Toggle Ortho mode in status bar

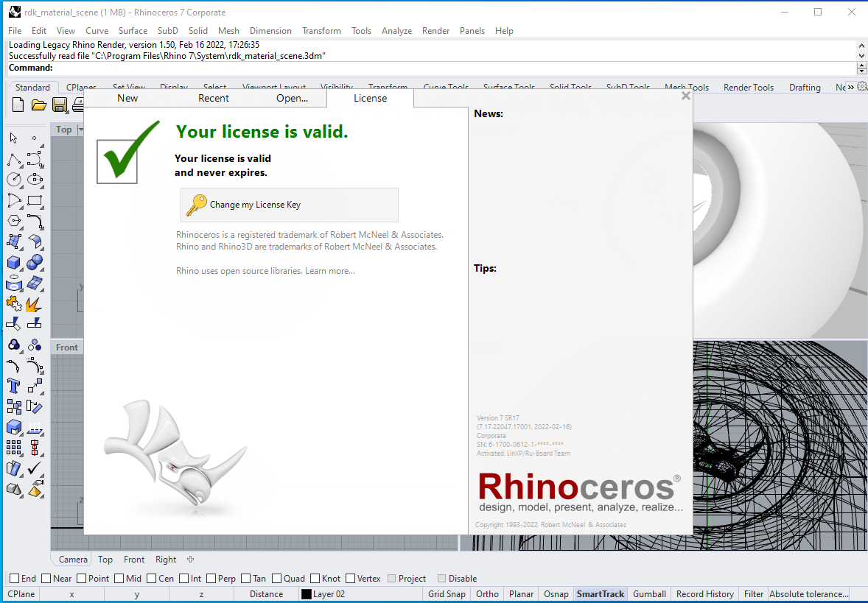(x=487, y=594)
